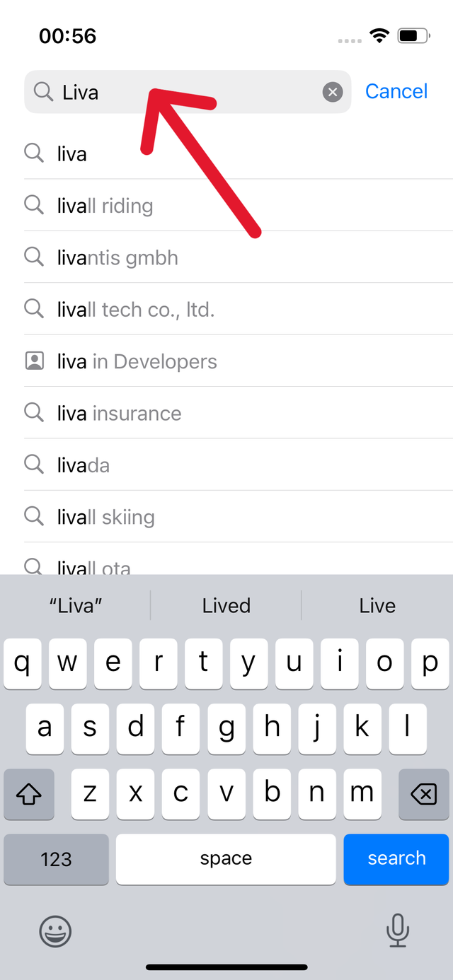Choose the "Live" predictive word

click(377, 606)
